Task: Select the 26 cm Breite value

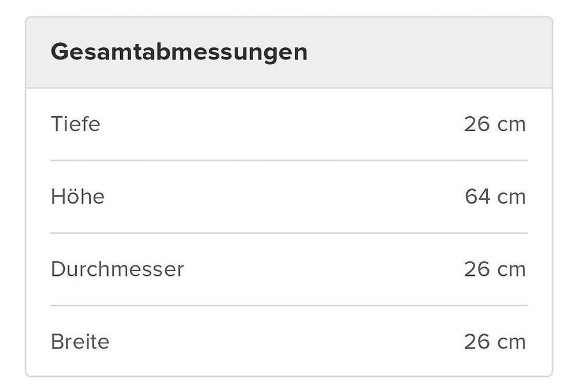Action: pos(495,342)
